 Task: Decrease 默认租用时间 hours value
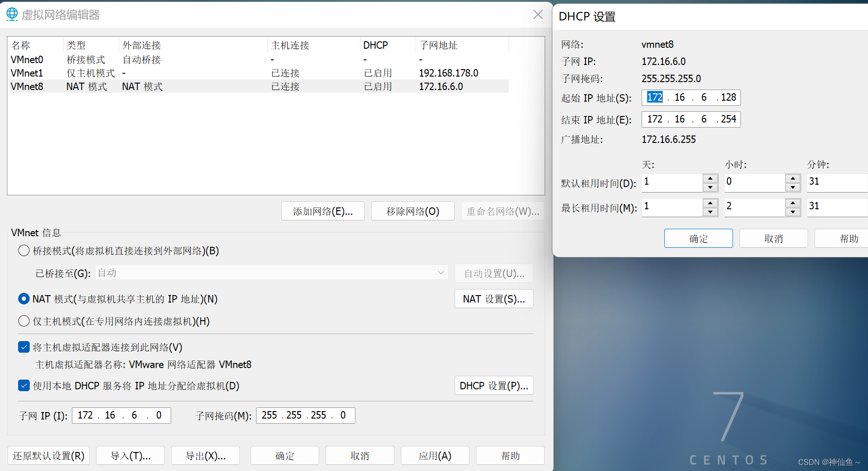(x=793, y=187)
